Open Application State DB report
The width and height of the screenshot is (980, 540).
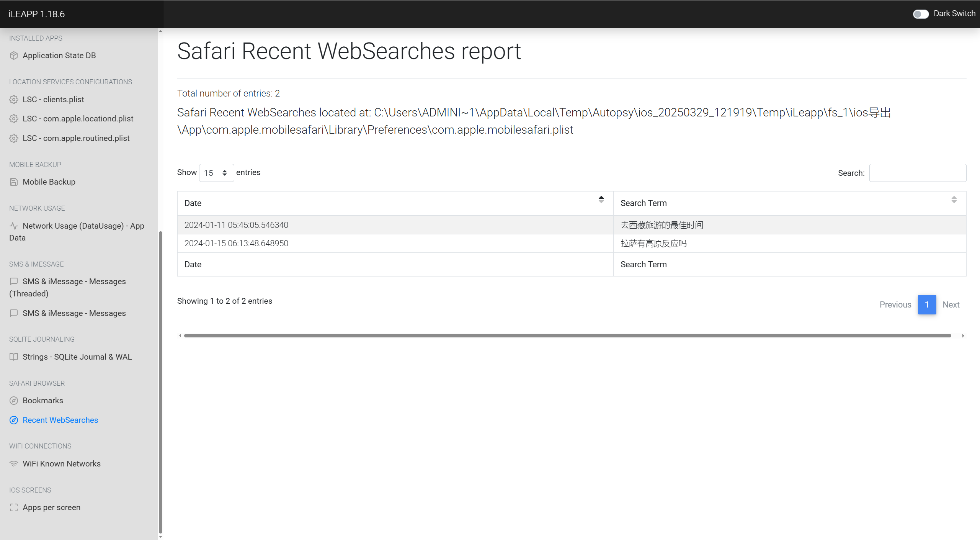[x=59, y=56]
